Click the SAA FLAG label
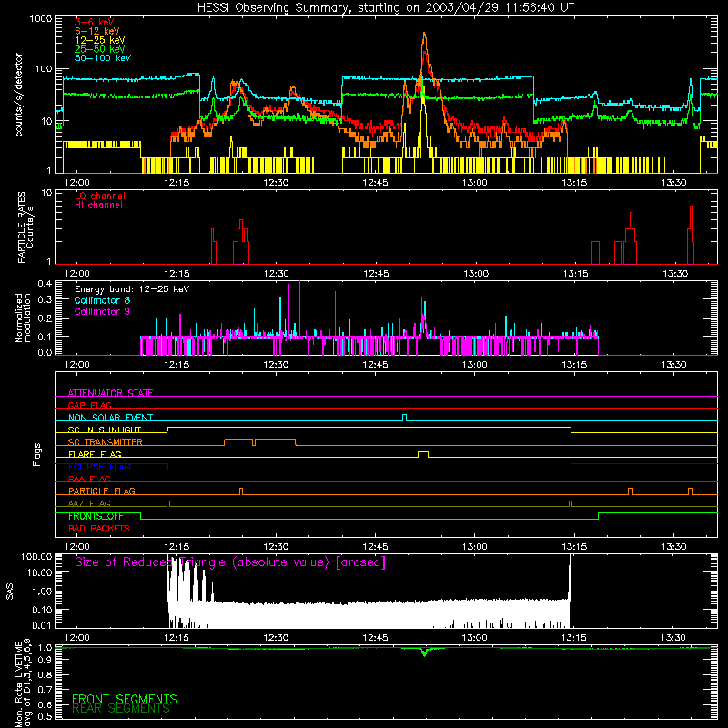728x728 pixels. pyautogui.click(x=89, y=479)
